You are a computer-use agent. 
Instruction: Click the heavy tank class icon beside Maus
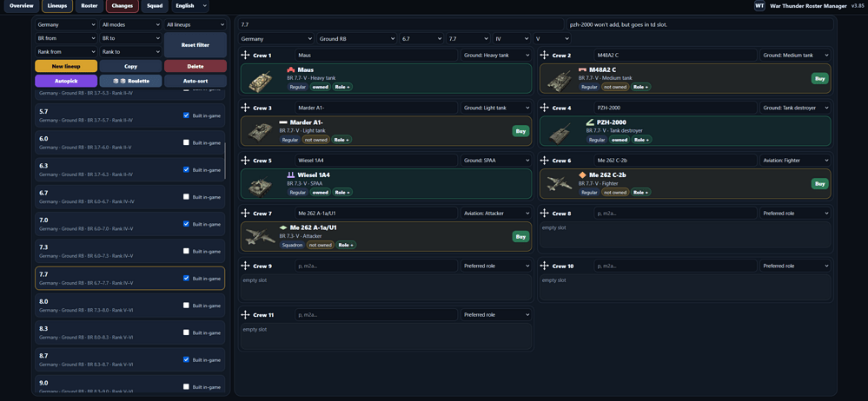290,69
